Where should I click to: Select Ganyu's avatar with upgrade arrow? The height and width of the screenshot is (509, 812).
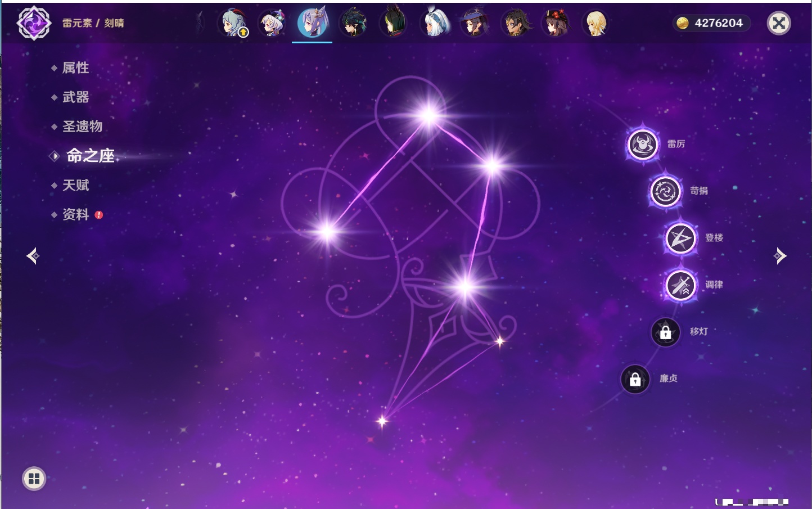coord(233,23)
